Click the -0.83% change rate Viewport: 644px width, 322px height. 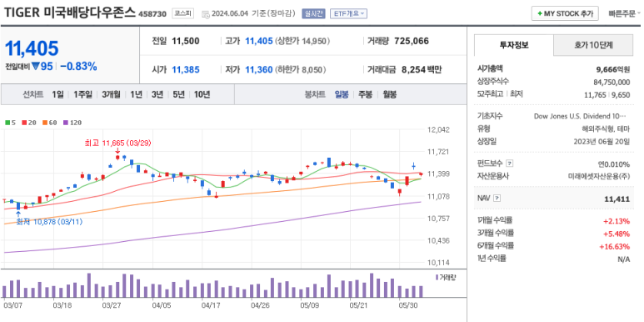(x=78, y=66)
